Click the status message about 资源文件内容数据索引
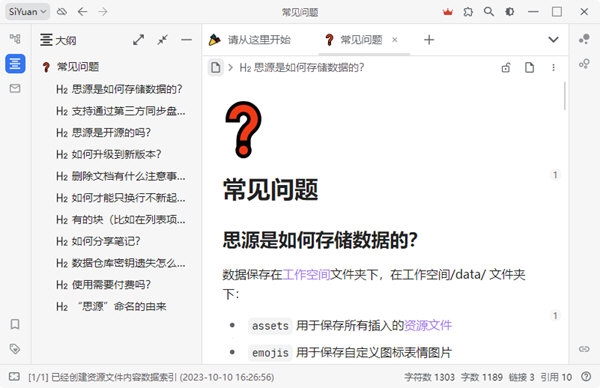Screen dimensions: 600x388 (x=151, y=377)
